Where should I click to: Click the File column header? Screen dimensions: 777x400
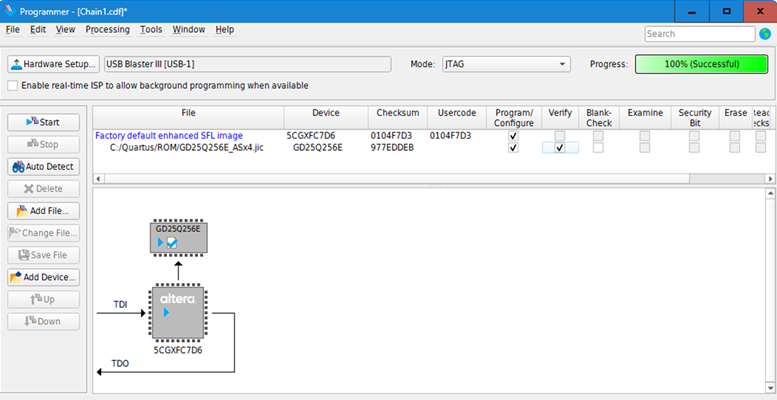tap(188, 118)
